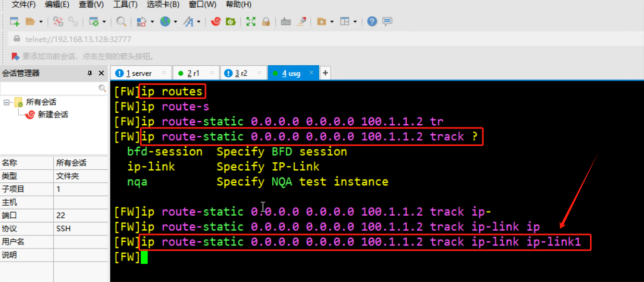Open the 选项卡(B) menu
644x282 pixels.
163,5
